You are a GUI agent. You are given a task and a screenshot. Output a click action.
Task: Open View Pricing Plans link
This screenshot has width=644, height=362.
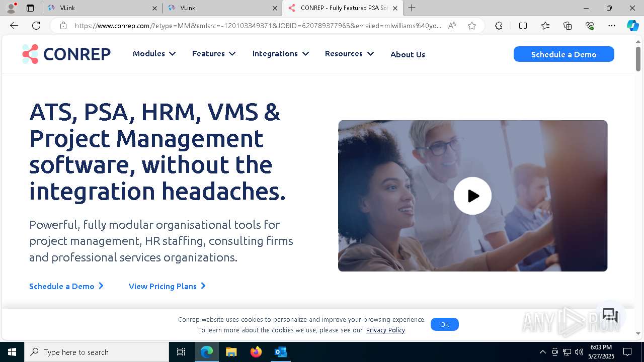click(167, 286)
